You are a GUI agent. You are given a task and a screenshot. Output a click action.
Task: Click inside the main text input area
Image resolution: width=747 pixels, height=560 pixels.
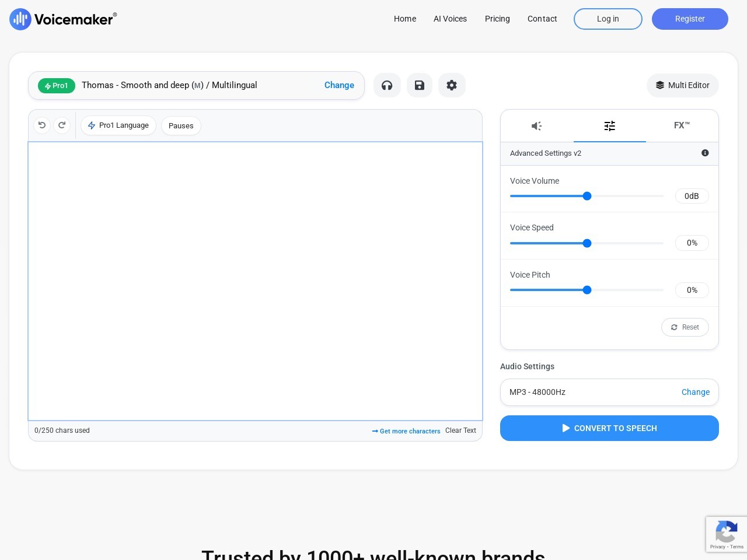(x=255, y=281)
